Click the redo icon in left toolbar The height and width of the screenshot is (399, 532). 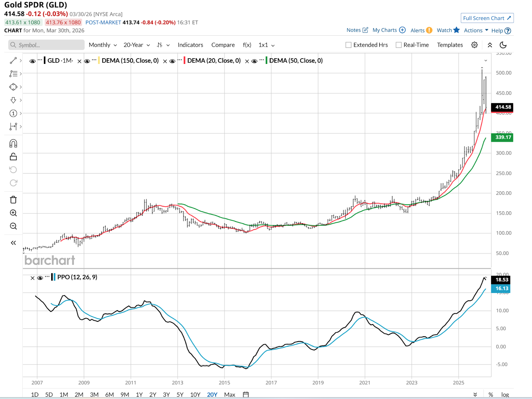13,183
